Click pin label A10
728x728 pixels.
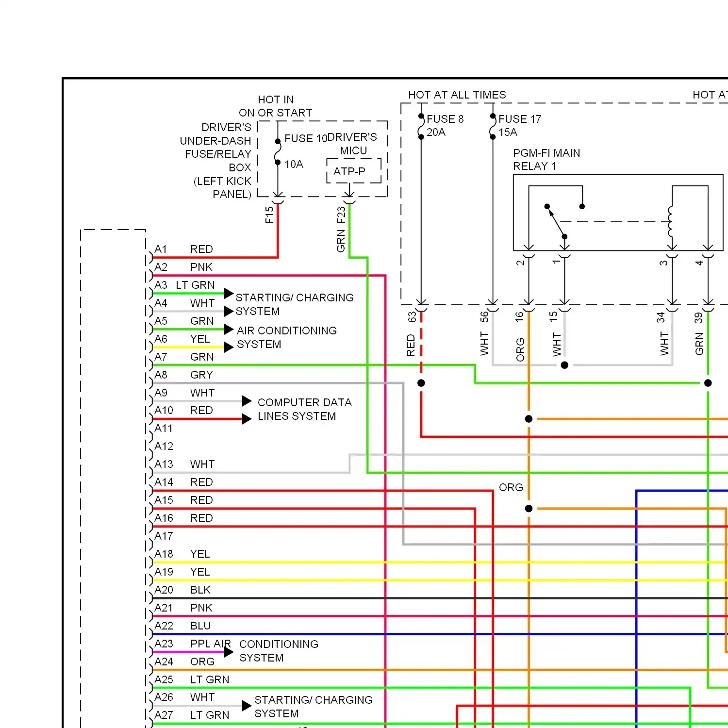click(164, 410)
